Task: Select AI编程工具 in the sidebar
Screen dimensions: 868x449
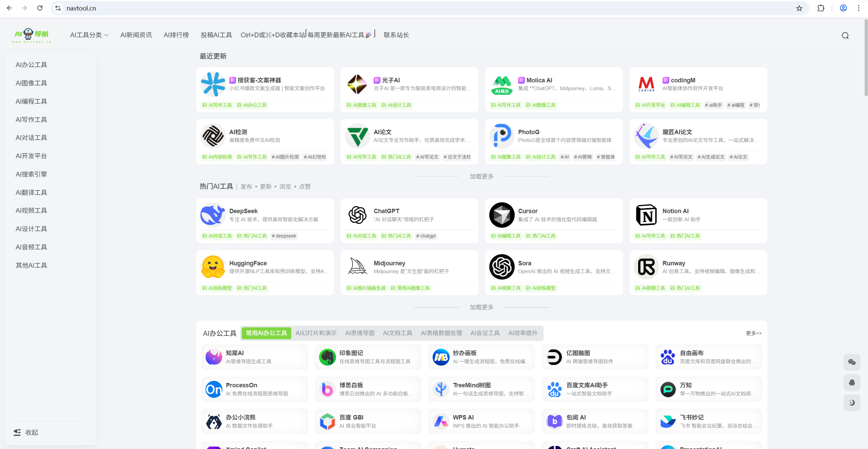Action: [31, 101]
